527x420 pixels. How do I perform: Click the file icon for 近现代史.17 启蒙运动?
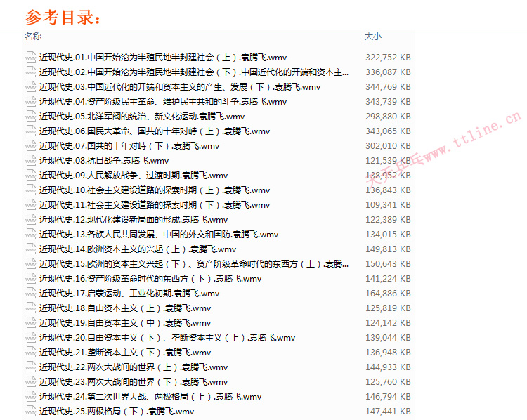pos(30,294)
